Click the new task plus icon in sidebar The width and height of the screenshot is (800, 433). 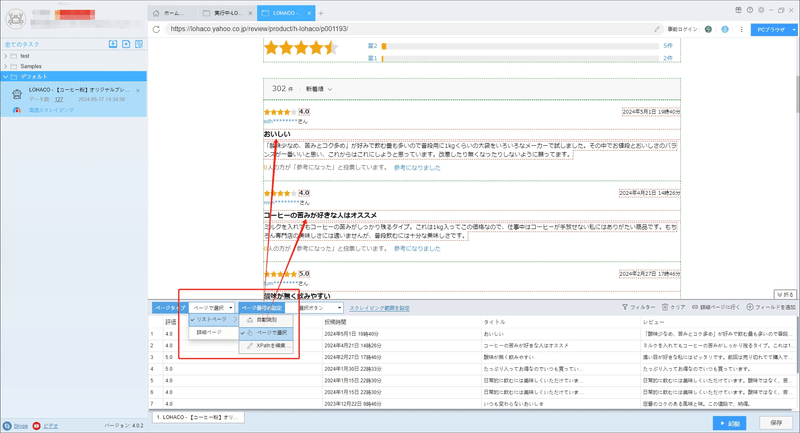click(x=126, y=44)
